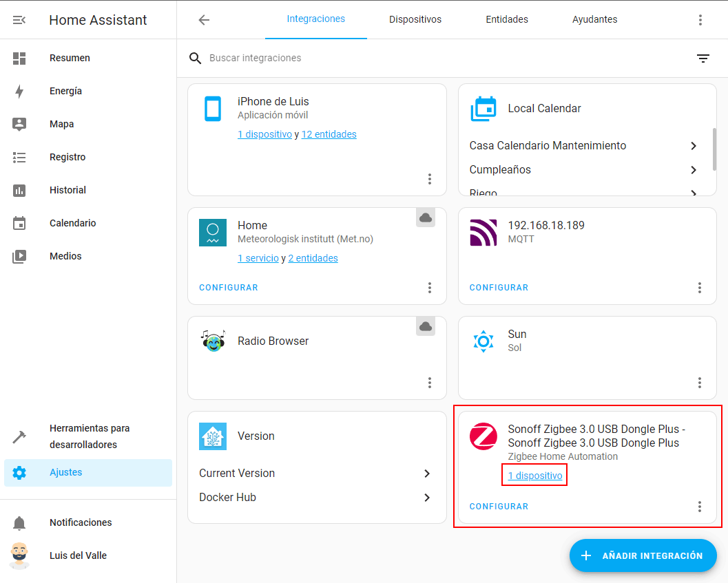
Task: Open Sun integration three-dot menu
Action: click(x=700, y=383)
